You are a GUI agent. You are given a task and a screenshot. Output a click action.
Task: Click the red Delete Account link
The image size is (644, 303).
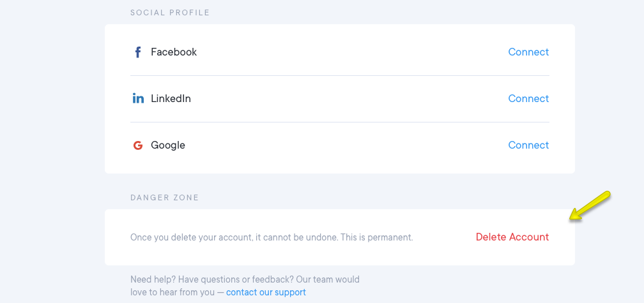point(512,237)
